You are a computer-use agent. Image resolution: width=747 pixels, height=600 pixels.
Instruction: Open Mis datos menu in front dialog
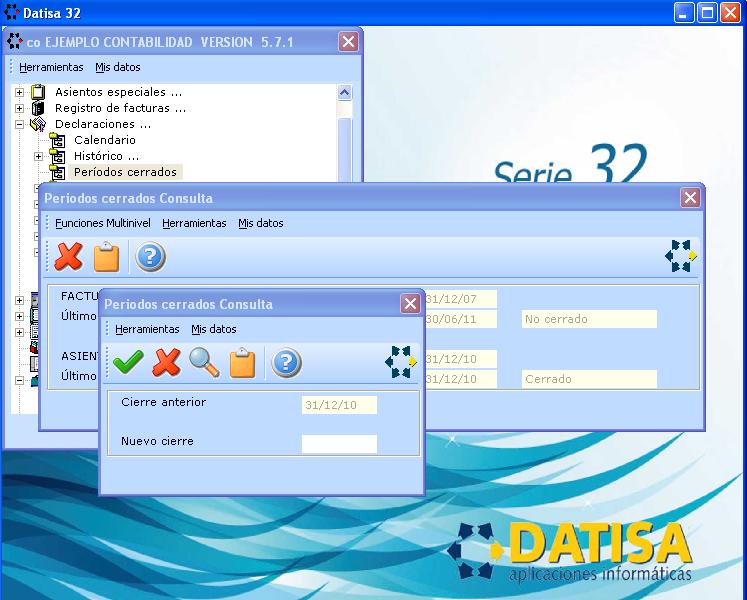click(x=214, y=329)
